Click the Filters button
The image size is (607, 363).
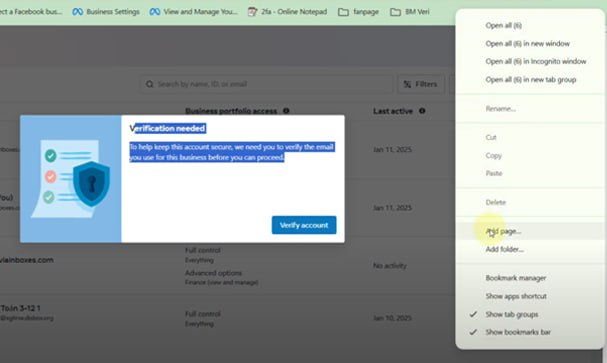(421, 84)
